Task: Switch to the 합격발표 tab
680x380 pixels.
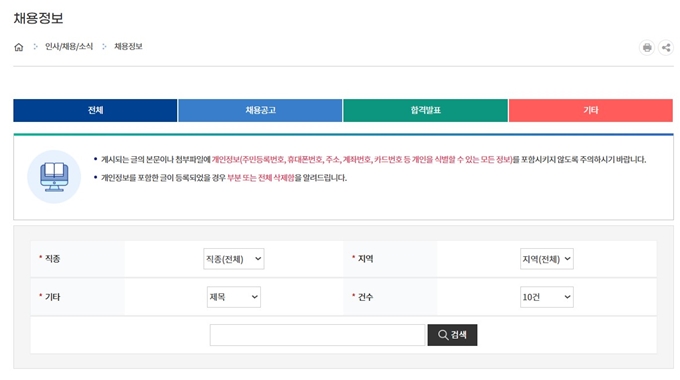Action: click(x=425, y=110)
